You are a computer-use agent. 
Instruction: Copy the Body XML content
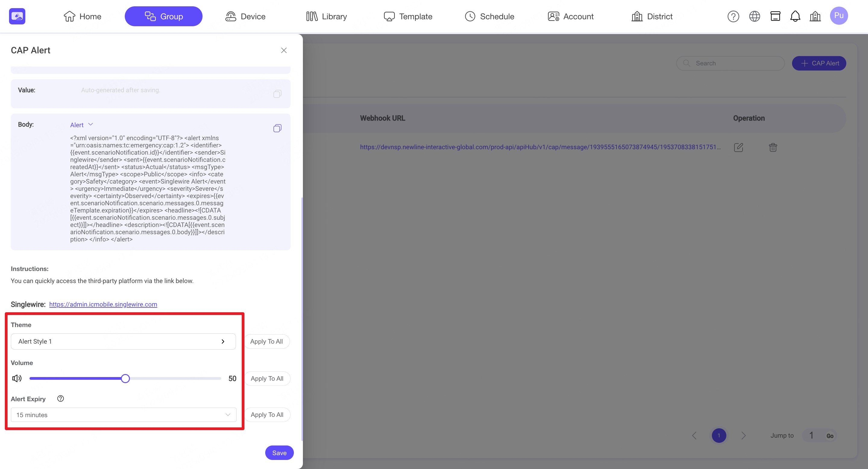(x=277, y=128)
